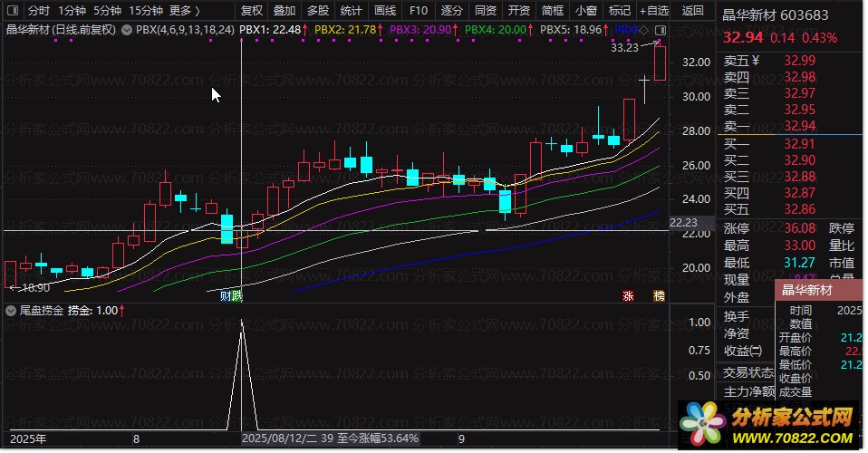Click the diamond icon beside PBX6
The image size is (868, 453).
tap(644, 29)
